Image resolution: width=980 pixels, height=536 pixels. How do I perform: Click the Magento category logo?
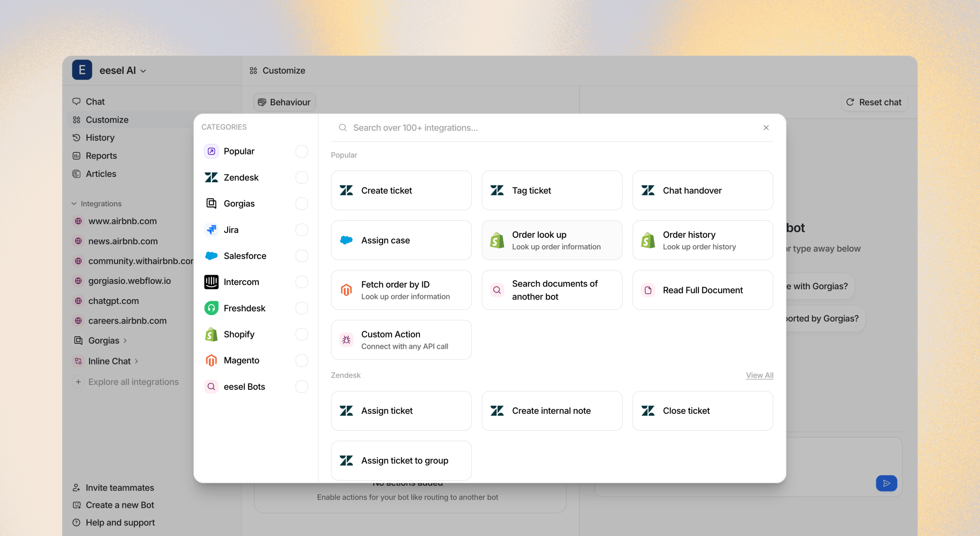(x=211, y=360)
